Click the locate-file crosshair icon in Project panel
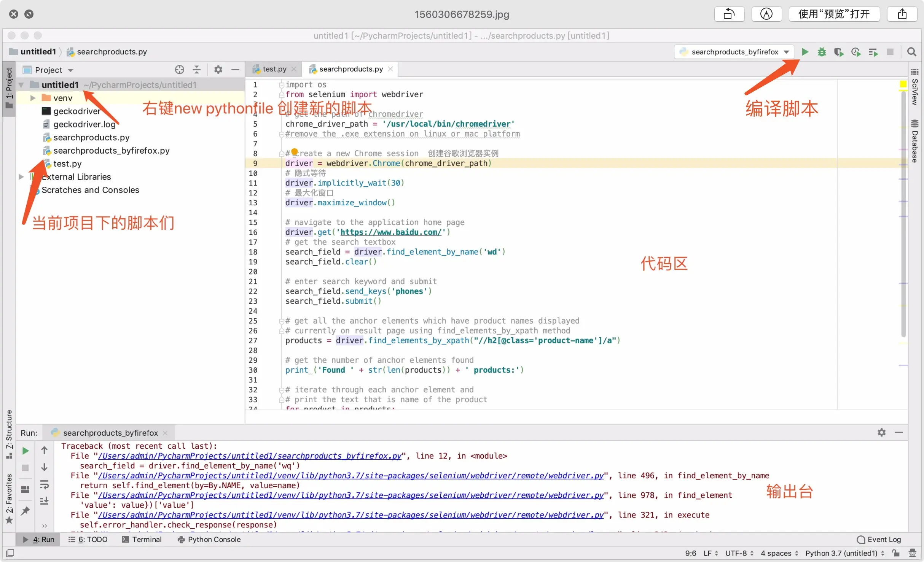The width and height of the screenshot is (924, 562). pyautogui.click(x=179, y=70)
